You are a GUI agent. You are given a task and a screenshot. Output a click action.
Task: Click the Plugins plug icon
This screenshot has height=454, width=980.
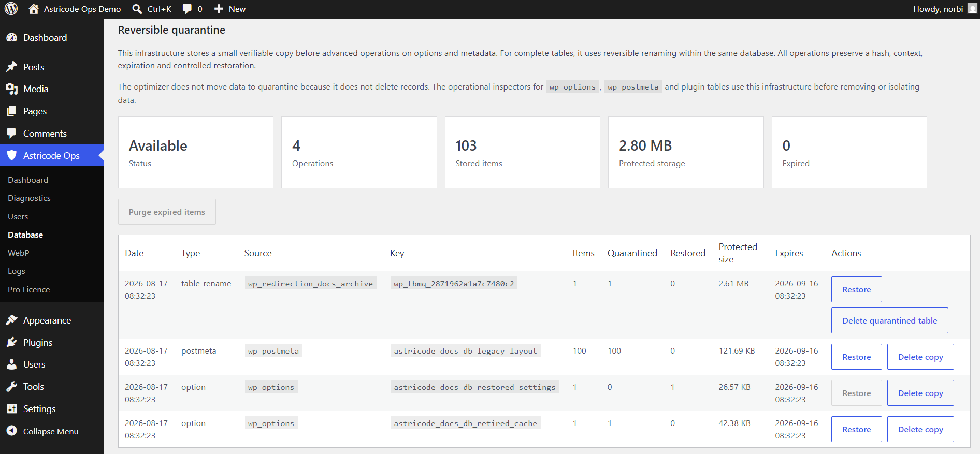[11, 342]
